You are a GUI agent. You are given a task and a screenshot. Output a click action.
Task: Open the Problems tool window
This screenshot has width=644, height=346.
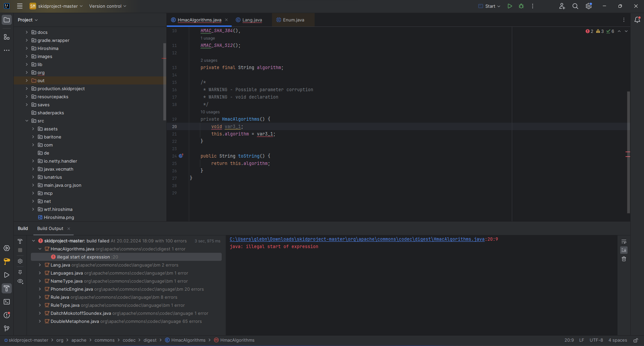coord(7,315)
